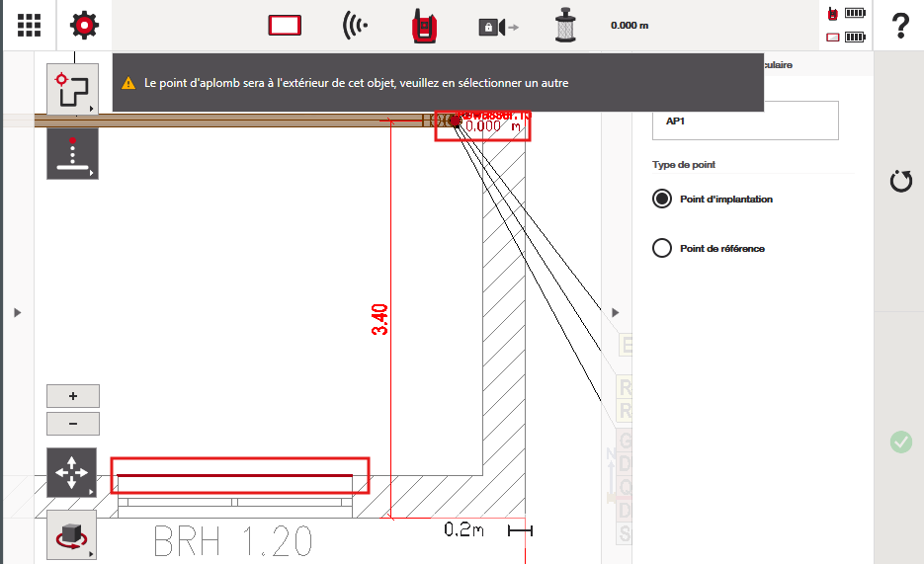Open the wireless connection icon

[x=355, y=26]
